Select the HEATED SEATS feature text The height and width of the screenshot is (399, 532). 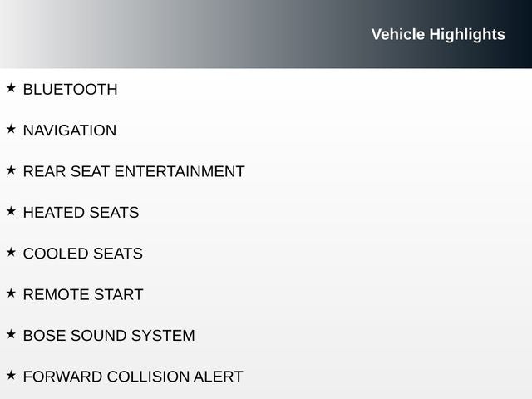pos(81,213)
